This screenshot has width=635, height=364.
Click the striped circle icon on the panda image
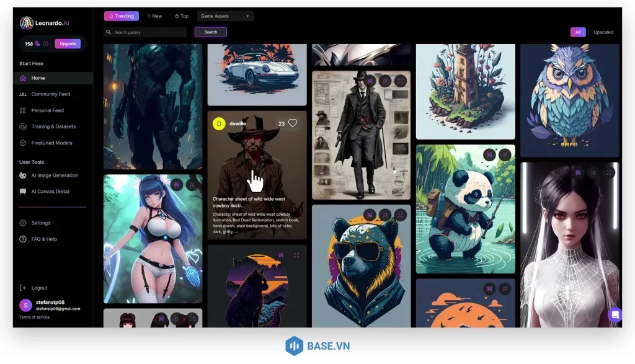point(505,154)
